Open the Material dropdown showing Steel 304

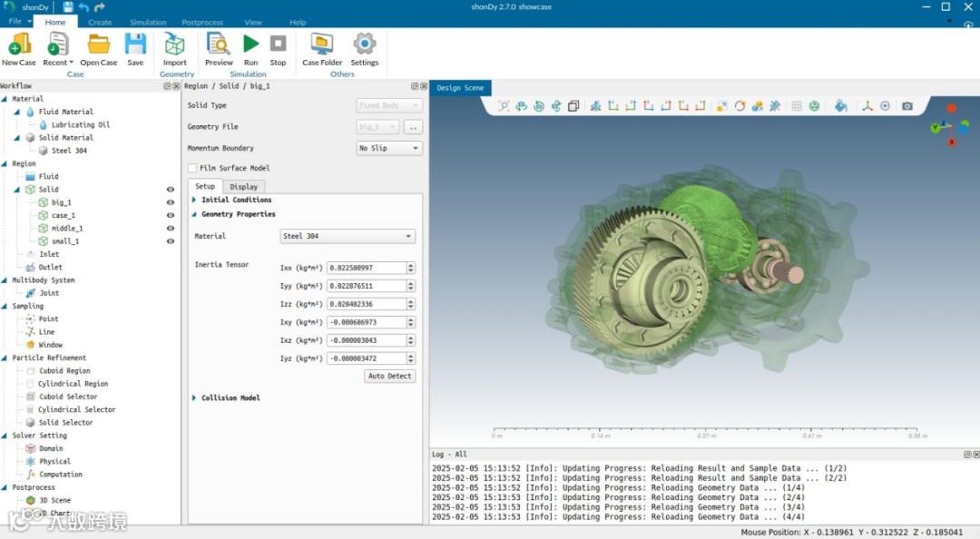pyautogui.click(x=348, y=237)
